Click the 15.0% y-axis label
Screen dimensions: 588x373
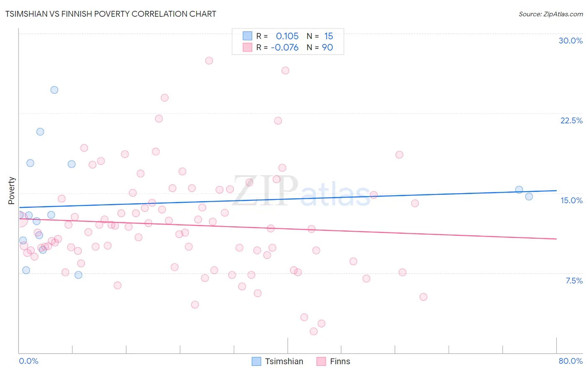click(571, 200)
